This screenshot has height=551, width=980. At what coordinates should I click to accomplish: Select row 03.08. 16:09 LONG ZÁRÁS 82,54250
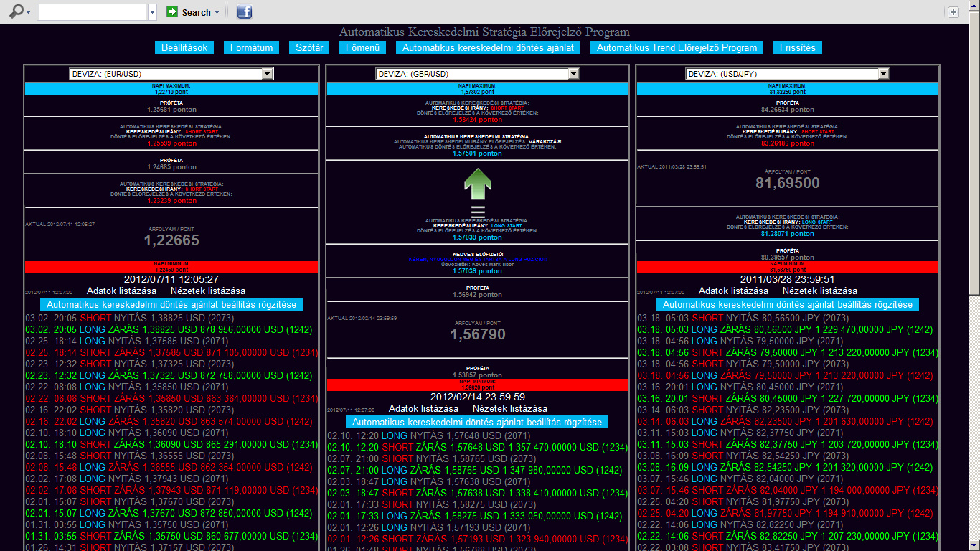coord(786,467)
